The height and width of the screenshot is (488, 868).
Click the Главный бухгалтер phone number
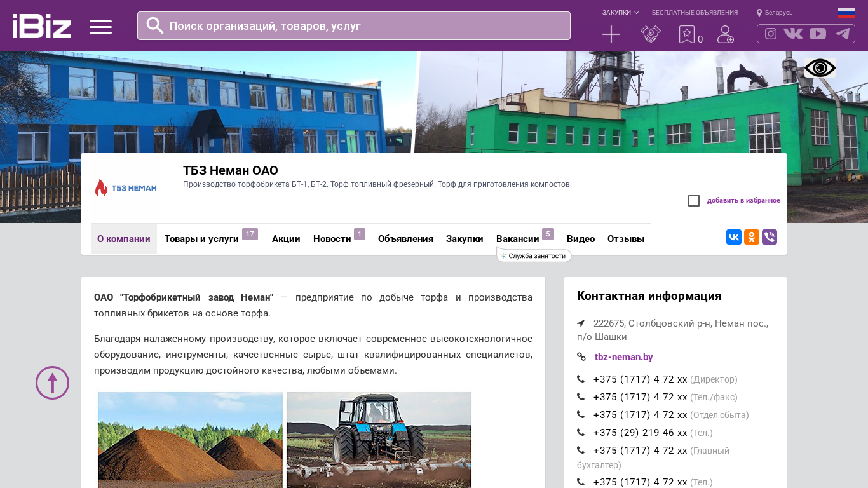641,451
